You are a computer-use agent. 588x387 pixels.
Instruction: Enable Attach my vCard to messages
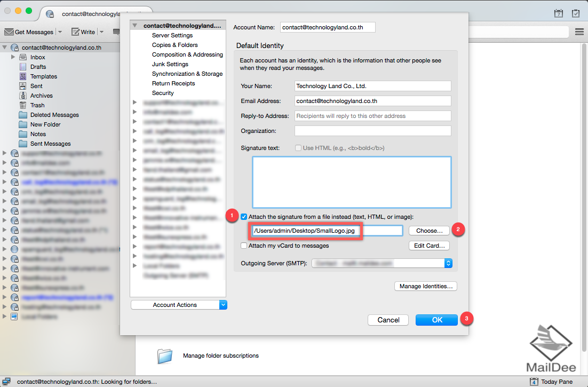coord(244,246)
